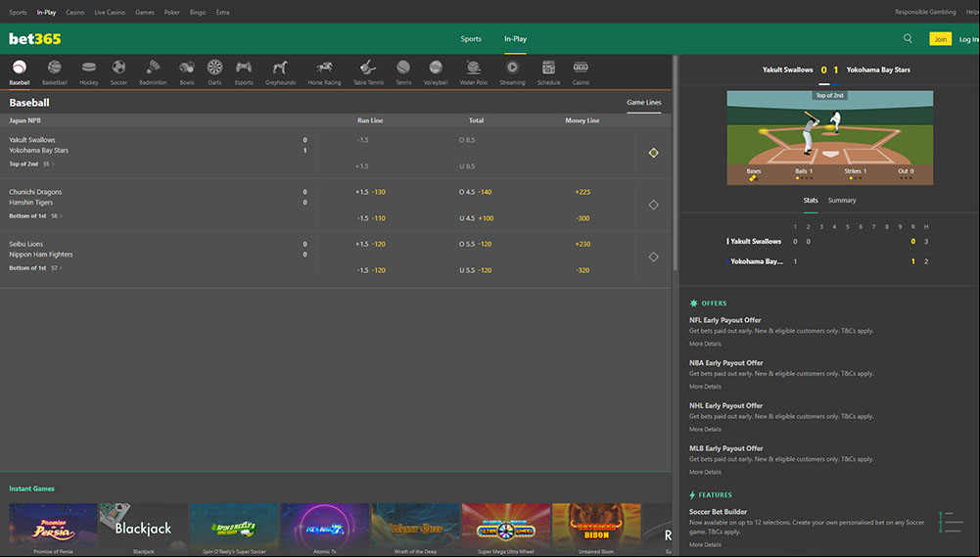Click Yakult Swallows team name in match list

click(x=32, y=140)
